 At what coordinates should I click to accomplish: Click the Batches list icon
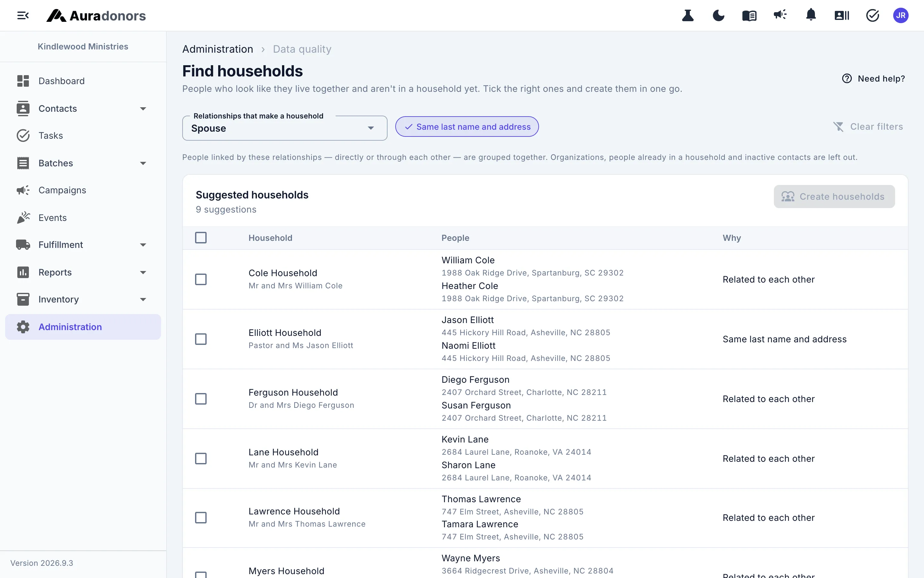click(23, 163)
